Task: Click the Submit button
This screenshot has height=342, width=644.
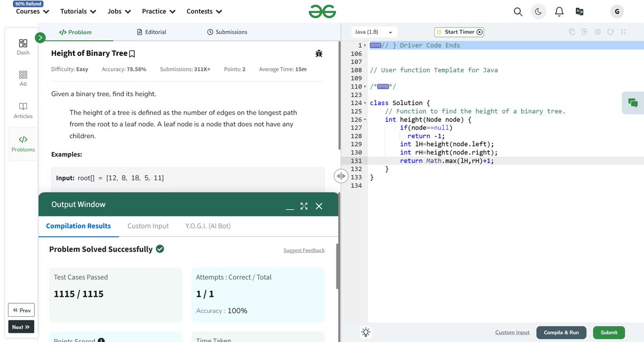Action: click(609, 332)
